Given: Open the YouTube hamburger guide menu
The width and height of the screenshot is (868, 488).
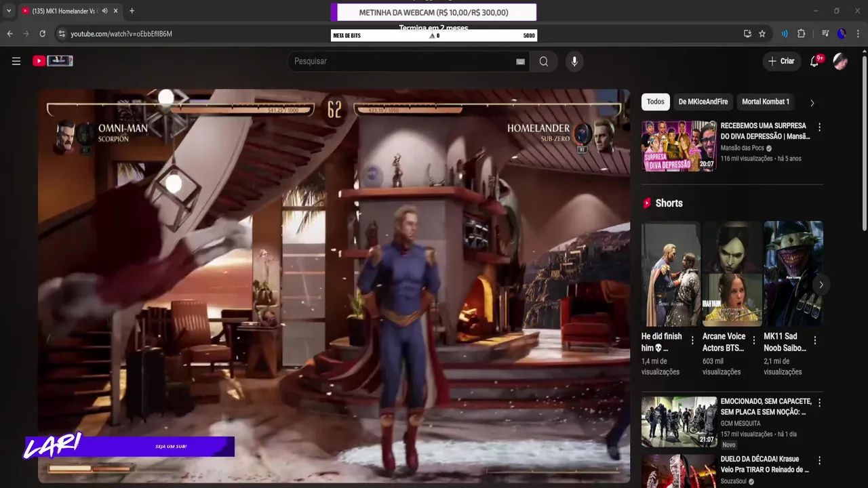Looking at the screenshot, I should pos(16,61).
